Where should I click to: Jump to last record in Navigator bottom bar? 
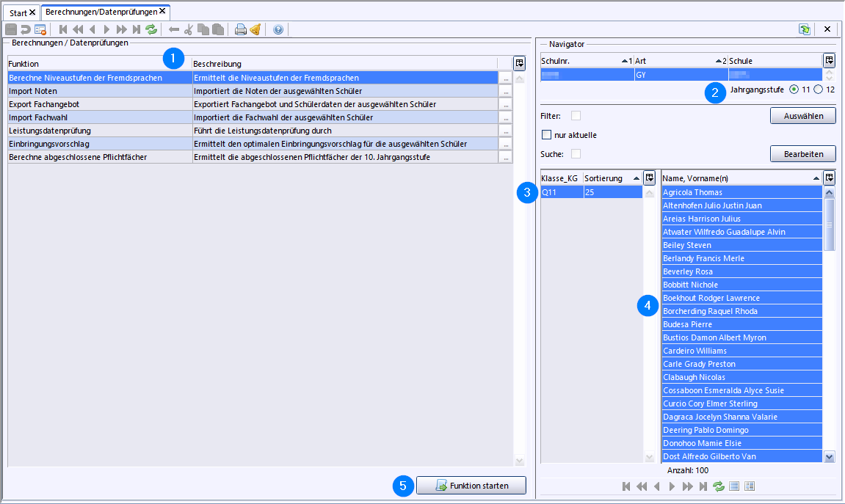[x=703, y=486]
